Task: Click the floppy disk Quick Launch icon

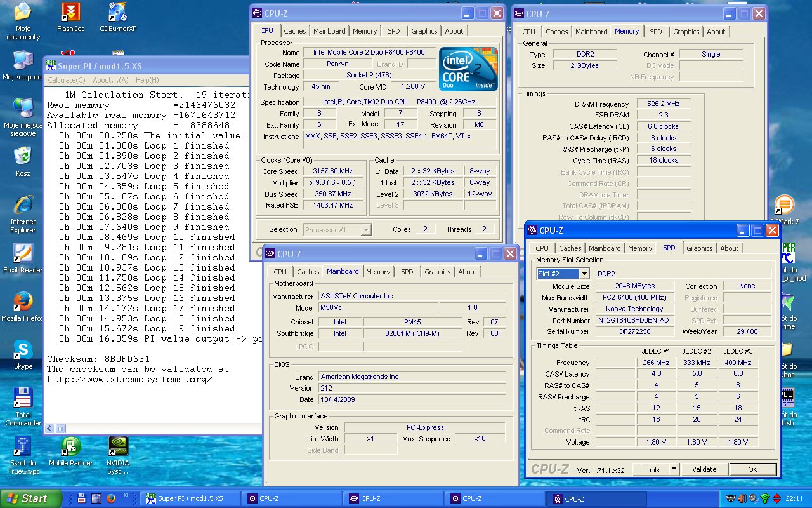Action: [82, 498]
